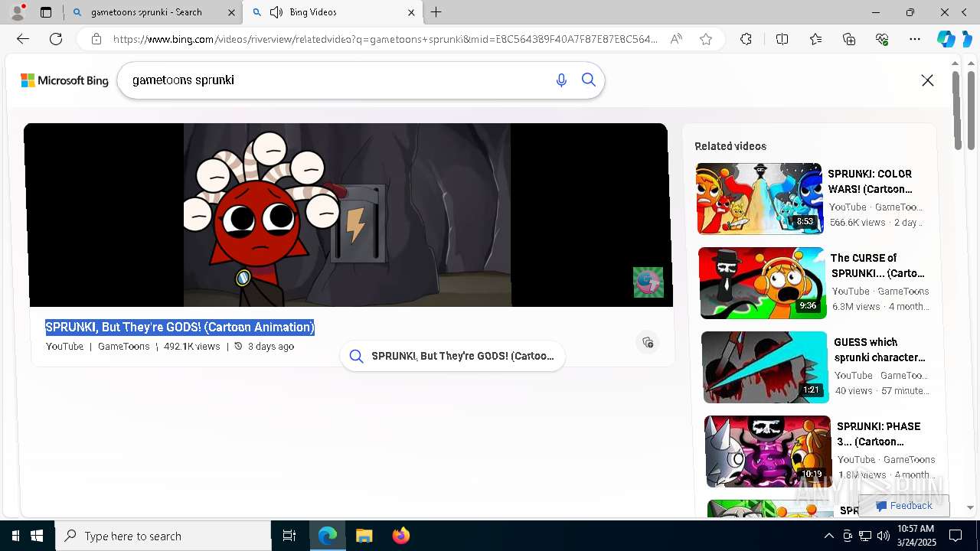Show hidden system tray icons

pyautogui.click(x=829, y=536)
